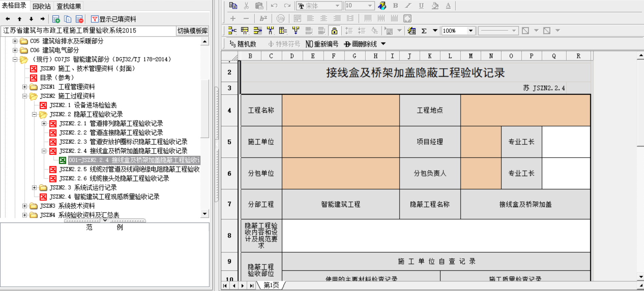644x291 pixels.
Task: Switch to the 查找结果 tab
Action: click(x=69, y=6)
